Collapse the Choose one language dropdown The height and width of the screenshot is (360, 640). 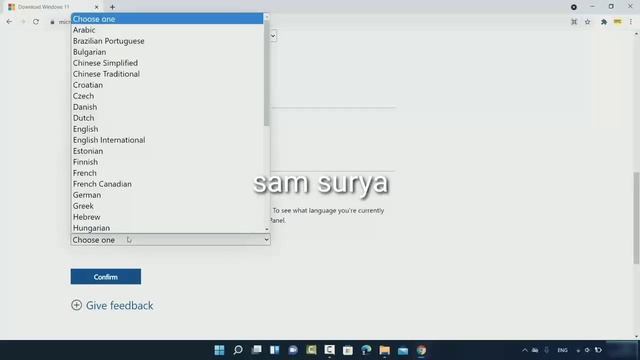(x=170, y=240)
